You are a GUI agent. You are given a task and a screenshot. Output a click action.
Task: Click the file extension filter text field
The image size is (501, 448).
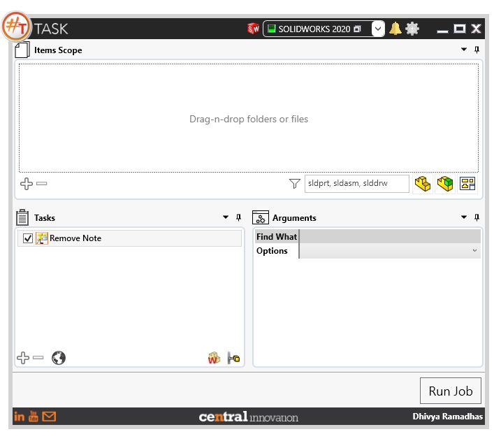pos(357,184)
